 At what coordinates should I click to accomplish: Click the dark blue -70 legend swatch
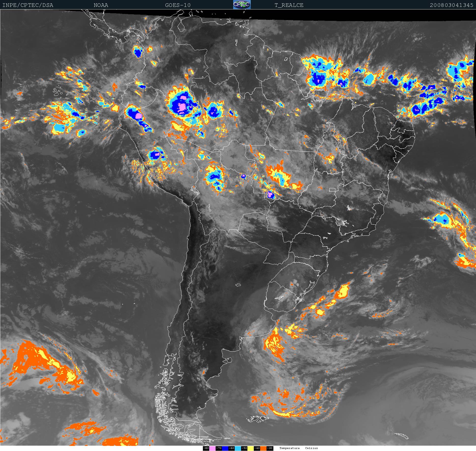(225, 448)
